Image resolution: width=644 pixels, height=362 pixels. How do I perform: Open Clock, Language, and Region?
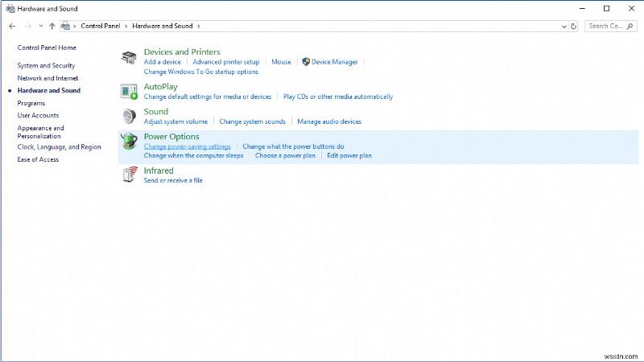(x=59, y=147)
